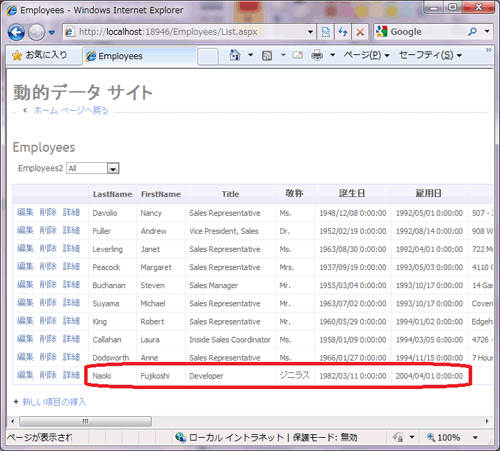The width and height of the screenshot is (500, 451).
Task: Open the Home page house icon
Action: coord(235,55)
